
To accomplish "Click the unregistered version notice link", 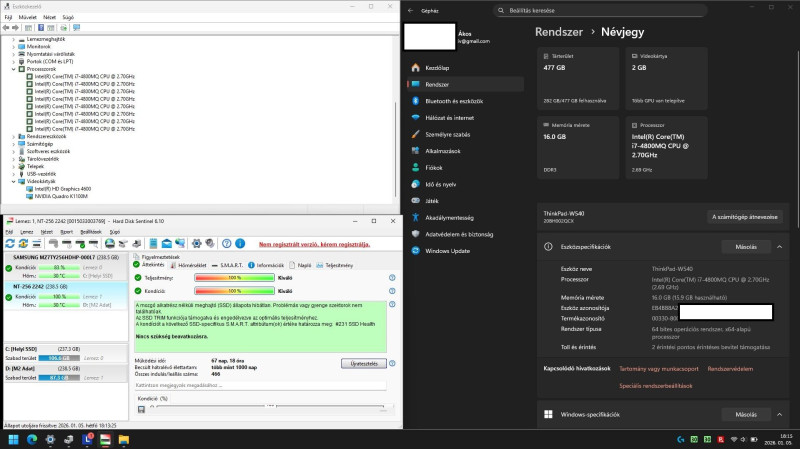I will tap(314, 244).
